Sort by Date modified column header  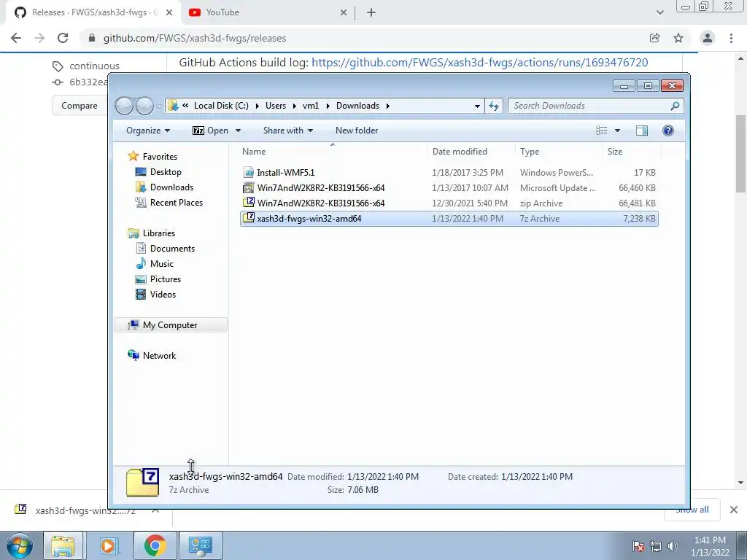(471, 152)
